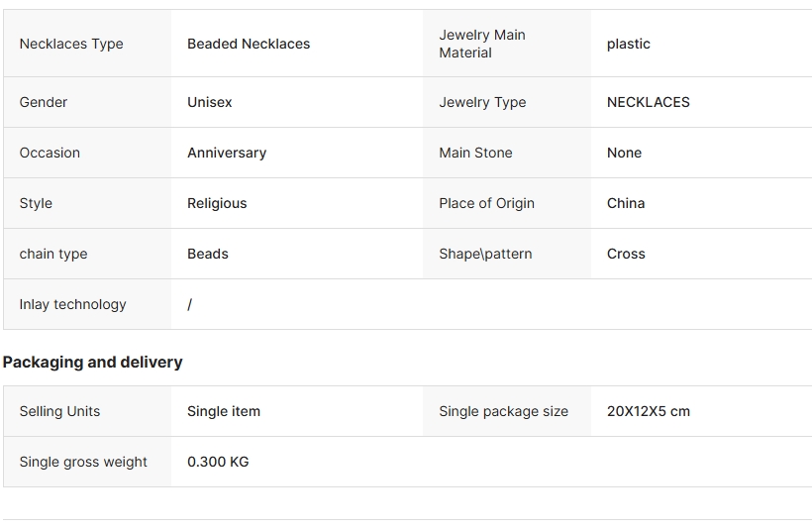Click the 'Place of Origin' label
The height and width of the screenshot is (530, 812).
point(486,204)
